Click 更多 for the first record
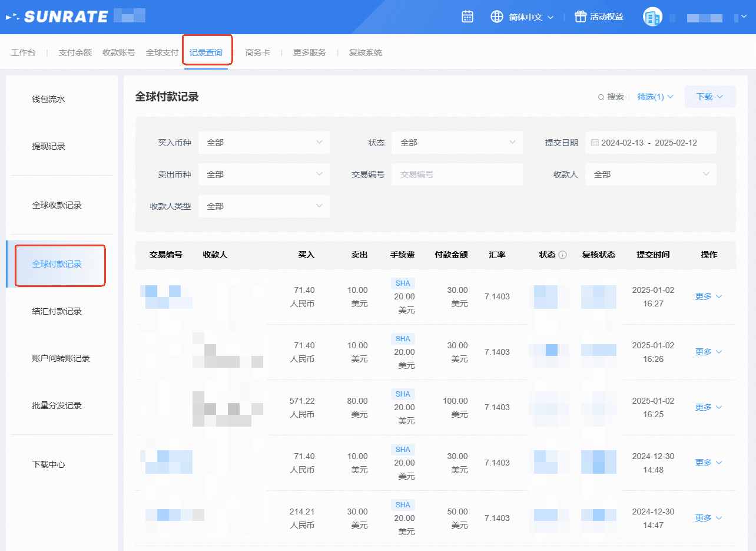Image resolution: width=756 pixels, height=551 pixels. tap(708, 296)
